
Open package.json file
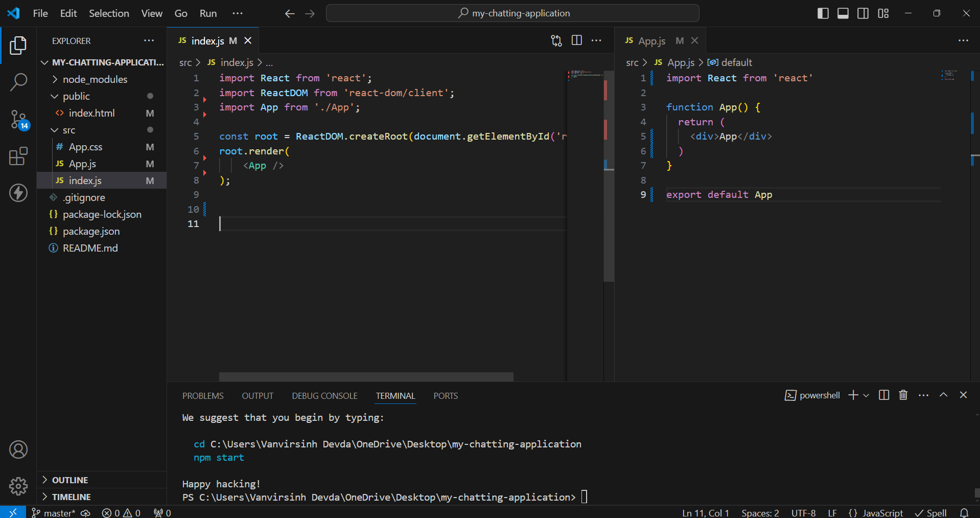(102, 231)
